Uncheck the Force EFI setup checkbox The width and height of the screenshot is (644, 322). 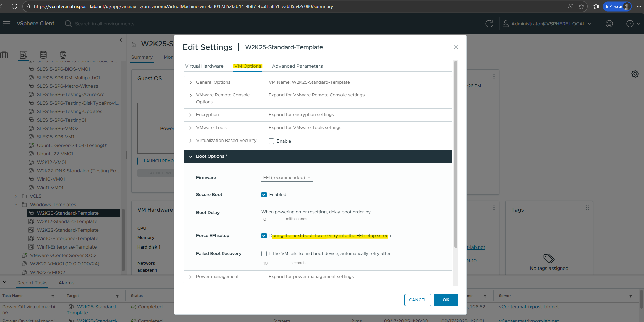point(264,236)
